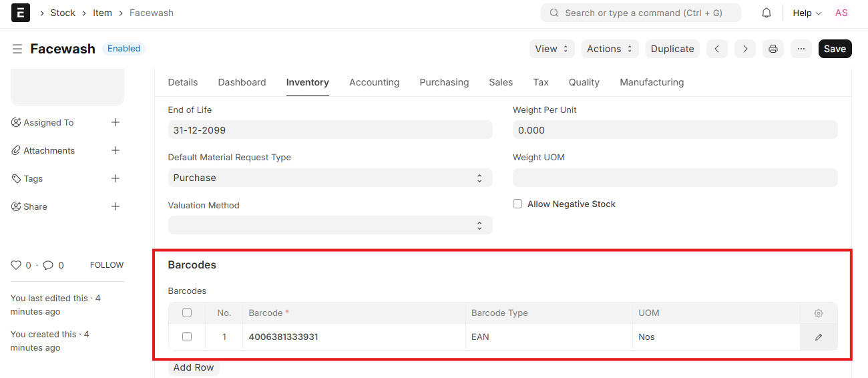This screenshot has height=378, width=868.
Task: Focus the search command bar
Action: [641, 13]
